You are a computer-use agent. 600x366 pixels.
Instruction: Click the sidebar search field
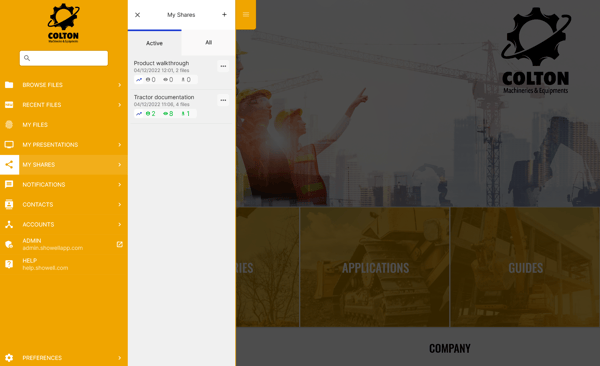[x=64, y=58]
